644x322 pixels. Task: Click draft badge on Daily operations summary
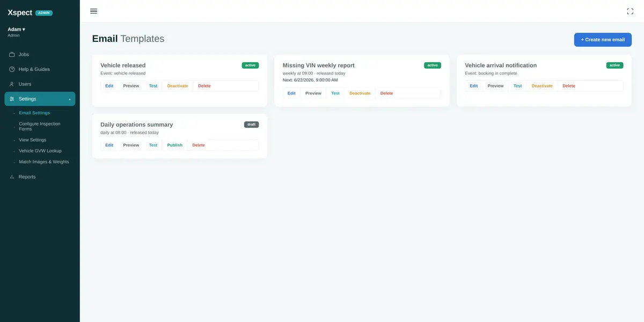click(251, 125)
